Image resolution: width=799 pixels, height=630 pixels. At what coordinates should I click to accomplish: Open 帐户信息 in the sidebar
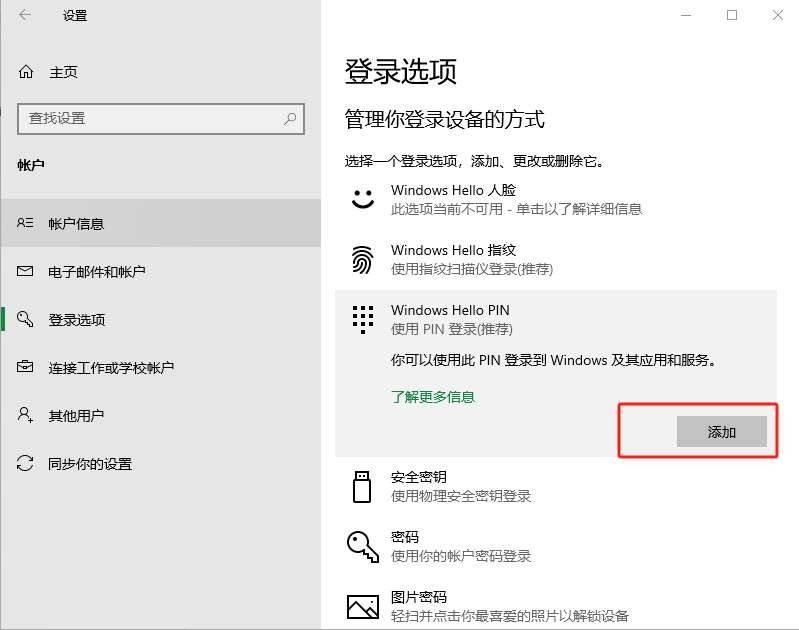click(x=161, y=223)
